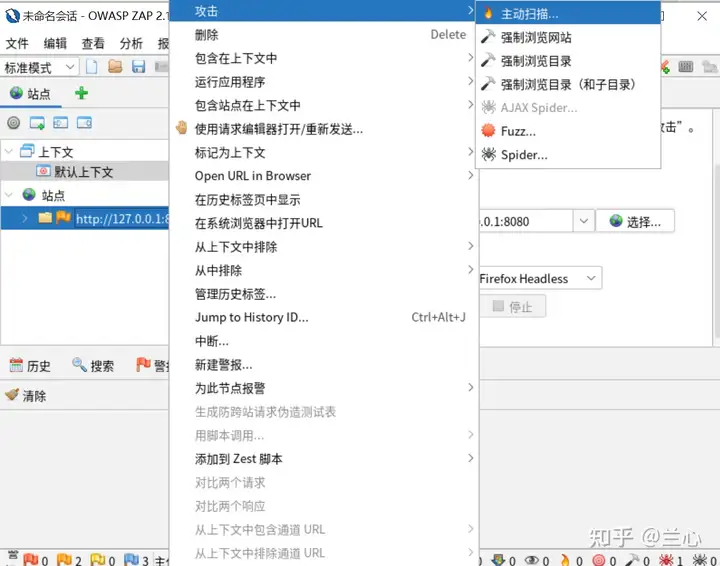The image size is (720, 566).
Task: Click the open session folder icon
Action: coord(115,67)
